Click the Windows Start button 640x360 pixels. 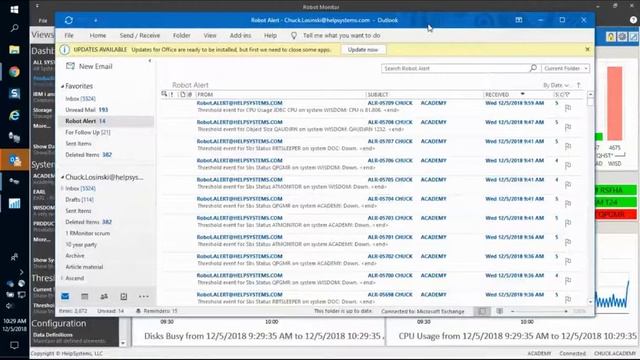(14, 9)
